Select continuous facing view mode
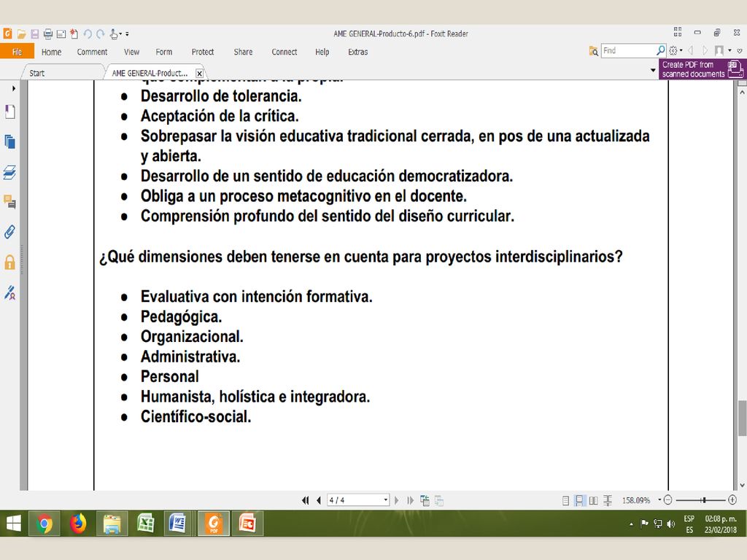Viewport: 747px width, 560px height. [x=608, y=500]
